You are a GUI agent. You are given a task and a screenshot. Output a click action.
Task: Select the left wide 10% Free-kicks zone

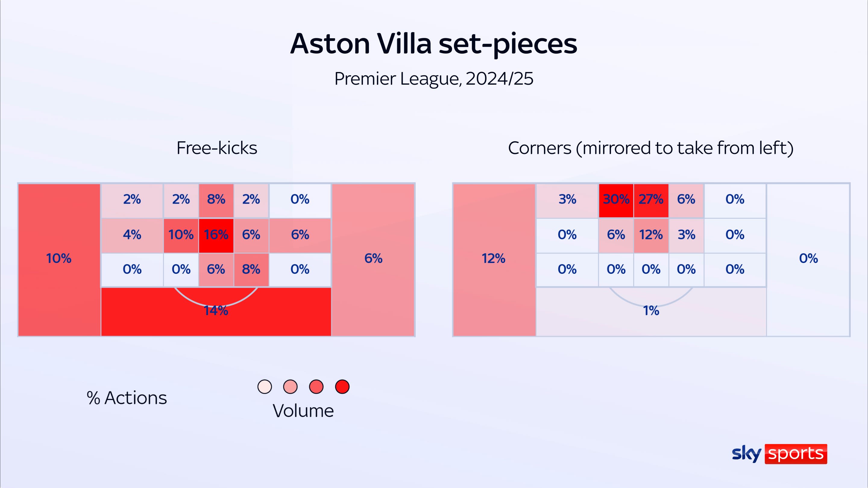point(59,259)
